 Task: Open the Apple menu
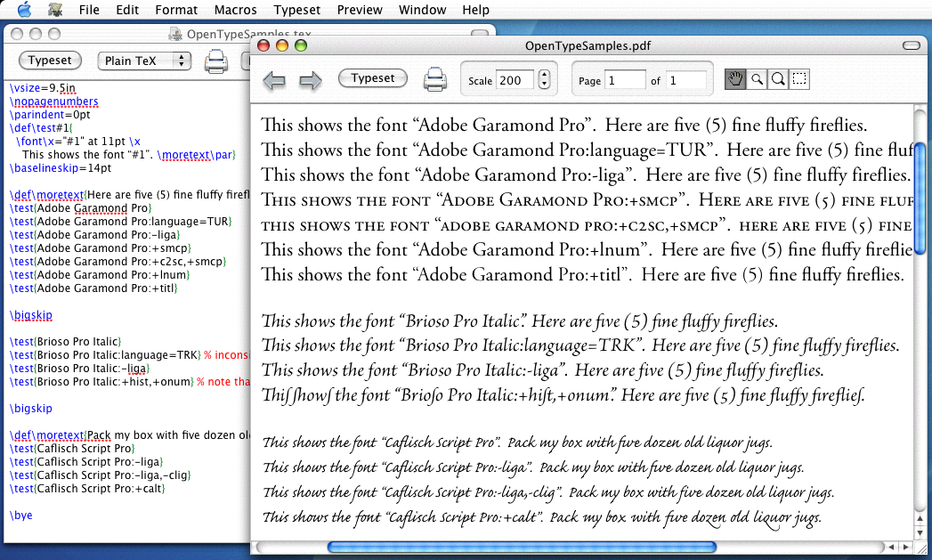(24, 10)
